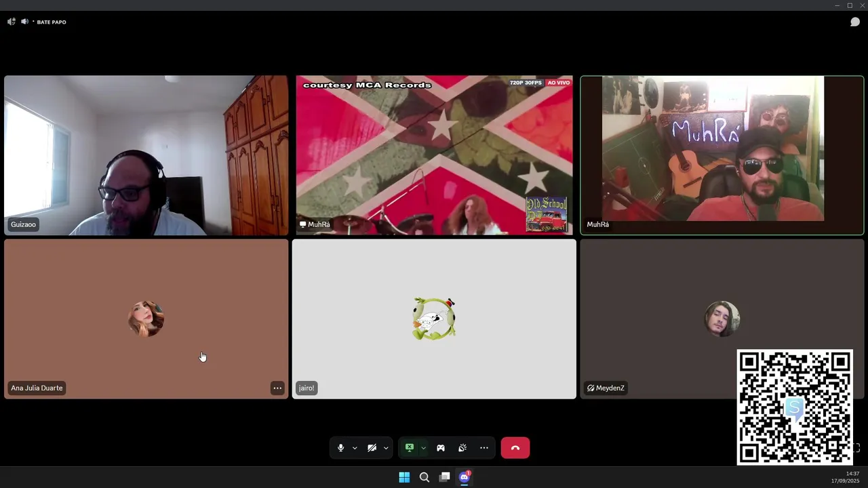This screenshot has width=868, height=488.
Task: Open camera options arrow
Action: point(386,448)
